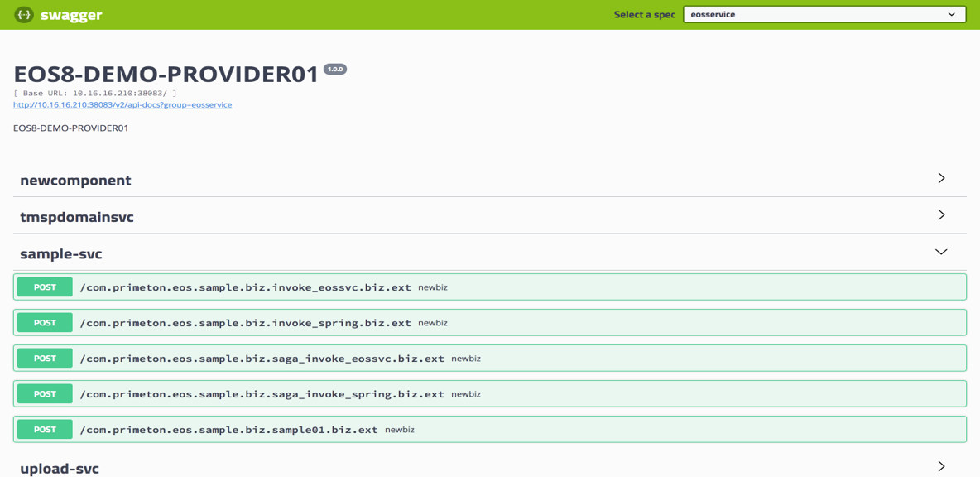Open the api-docs group=eosservice link
980x477 pixels.
122,105
